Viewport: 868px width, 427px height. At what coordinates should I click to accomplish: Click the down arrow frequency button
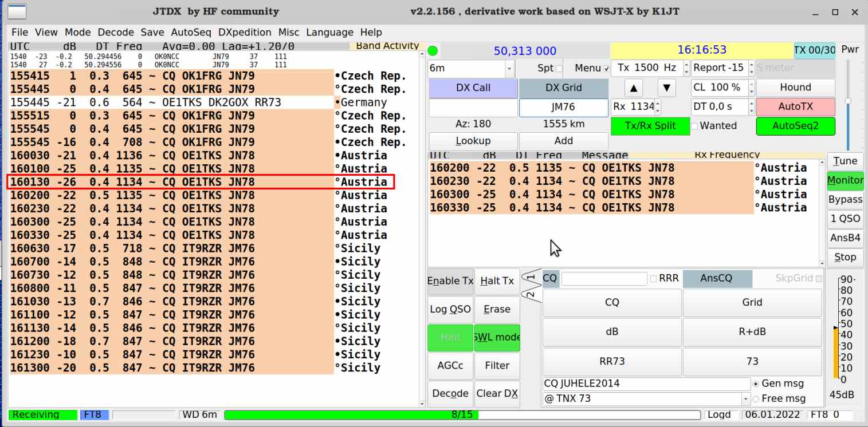[x=665, y=88]
